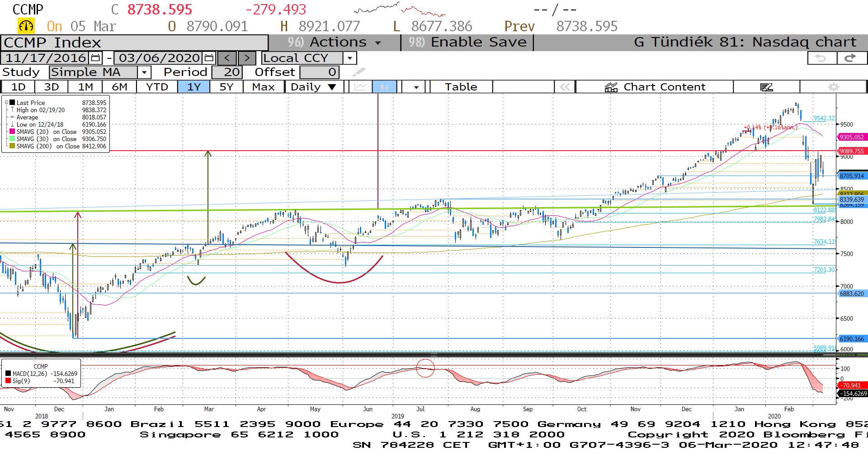Click the Period value field 20
The height and width of the screenshot is (470, 868).
[227, 72]
